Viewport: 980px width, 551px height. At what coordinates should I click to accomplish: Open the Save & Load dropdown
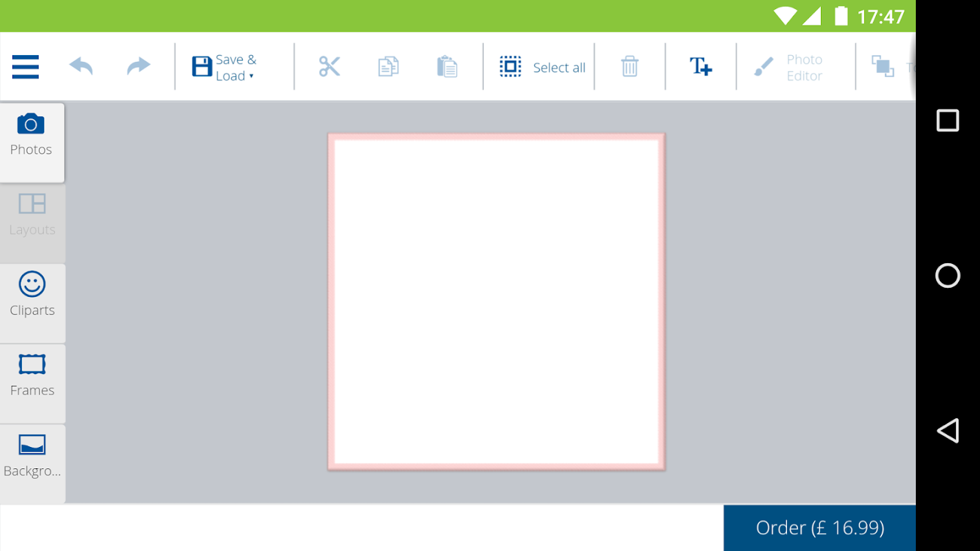coord(225,67)
